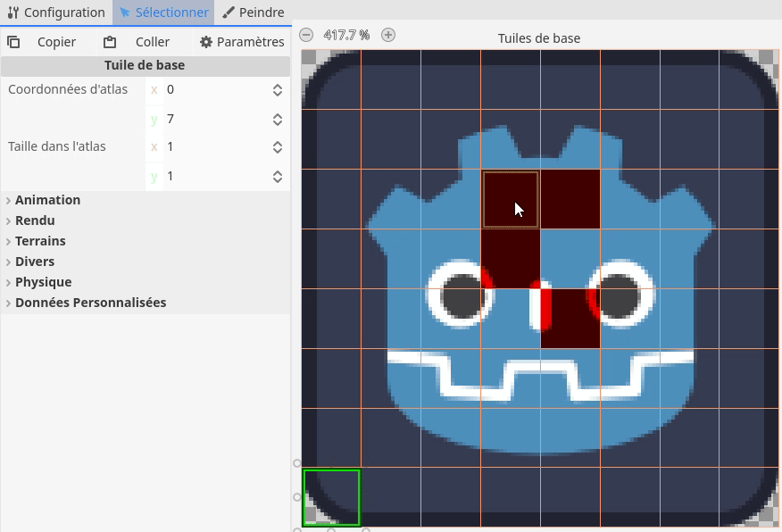Viewport: 782px width, 532px height.
Task: Adjust atlas size x stepper arrows
Action: pos(278,146)
